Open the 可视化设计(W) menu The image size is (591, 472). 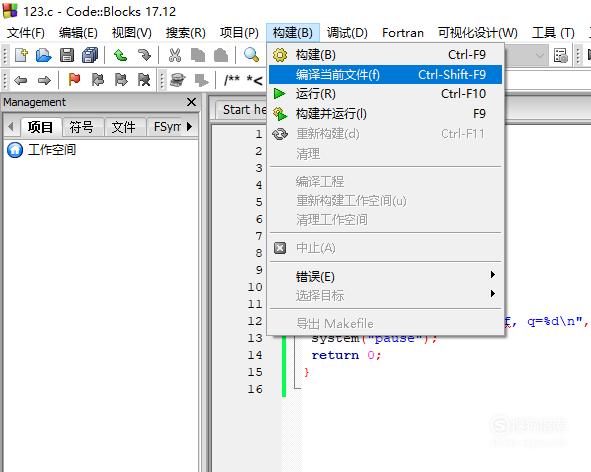(x=478, y=33)
